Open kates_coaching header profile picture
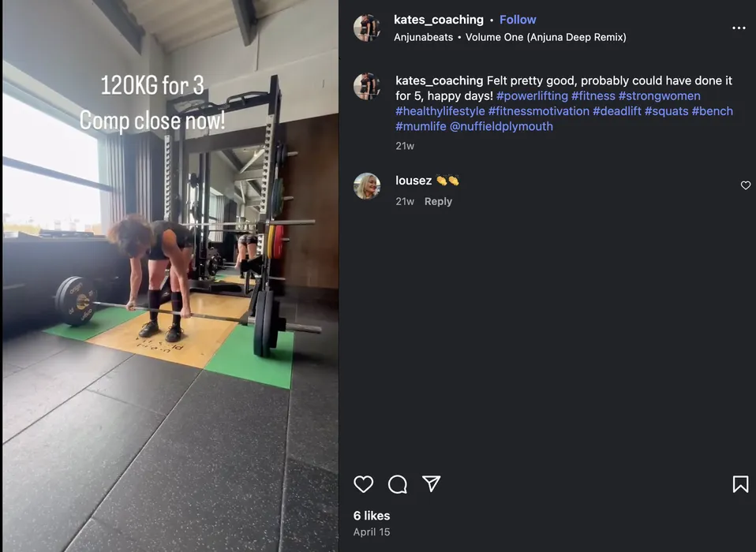 tap(367, 28)
